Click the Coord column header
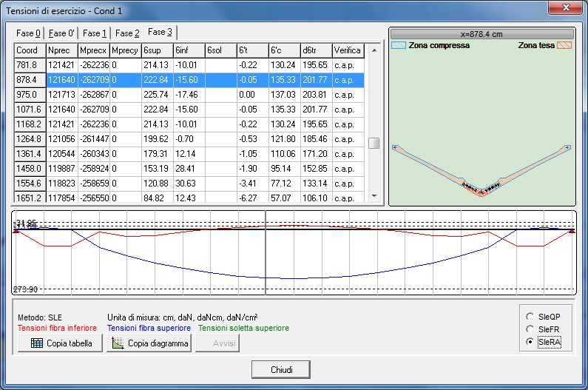588x390 pixels. pos(28,50)
